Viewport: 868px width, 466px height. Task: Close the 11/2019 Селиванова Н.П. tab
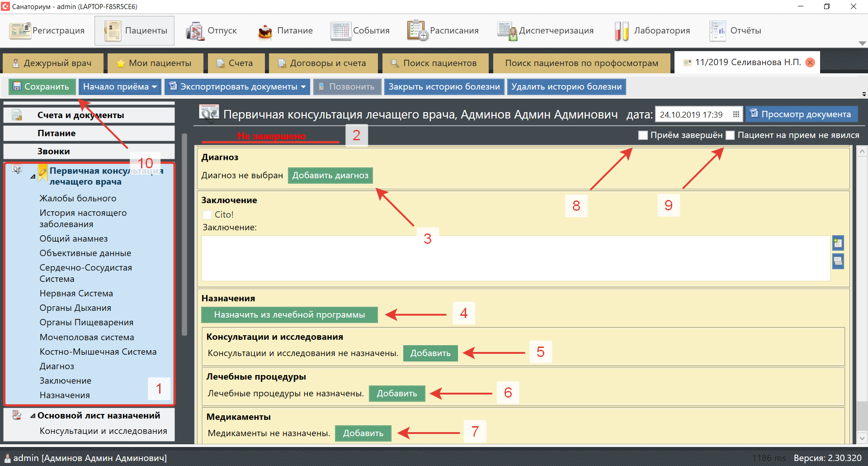[810, 62]
